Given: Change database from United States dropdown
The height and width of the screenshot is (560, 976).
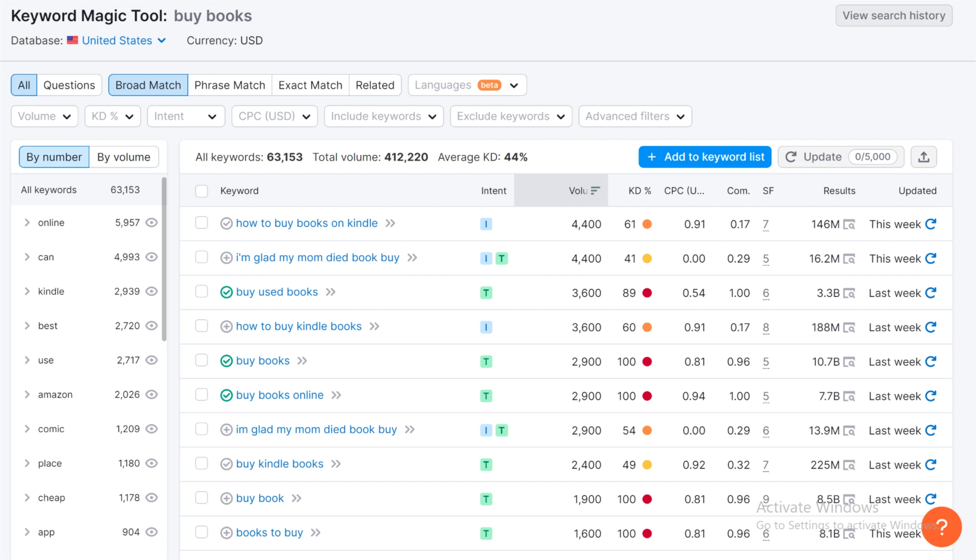Looking at the screenshot, I should tap(124, 40).
